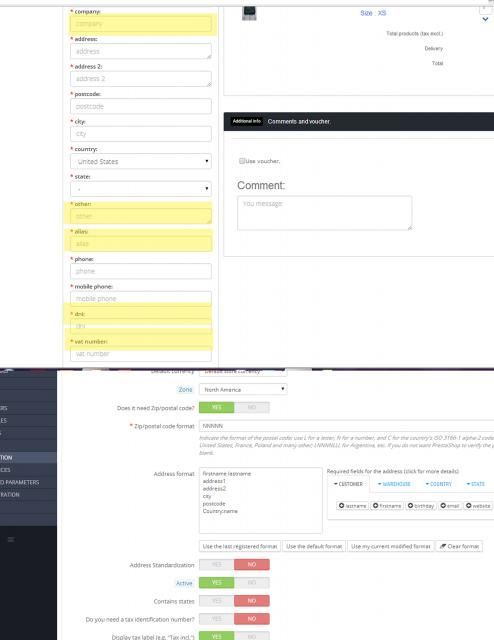Image resolution: width=494 pixels, height=640 pixels.
Task: Click 'Total products (tax excl.)' summary label
Action: coord(414,33)
